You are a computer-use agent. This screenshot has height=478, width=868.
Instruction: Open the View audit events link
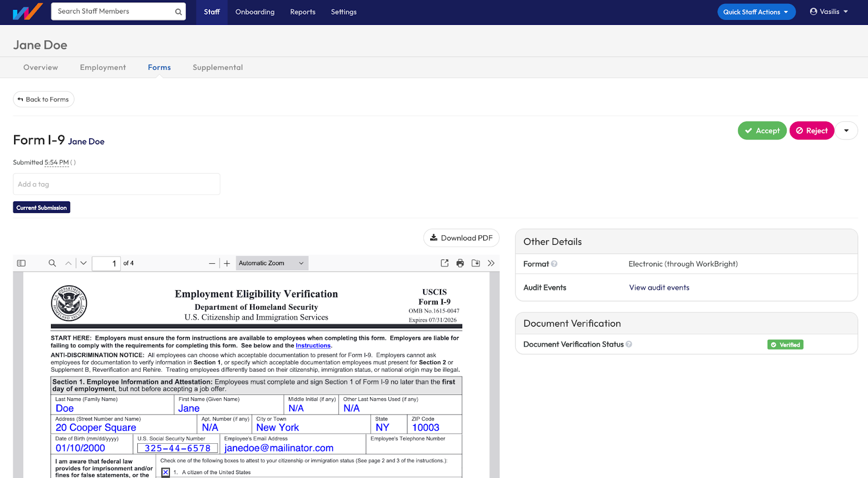(659, 288)
